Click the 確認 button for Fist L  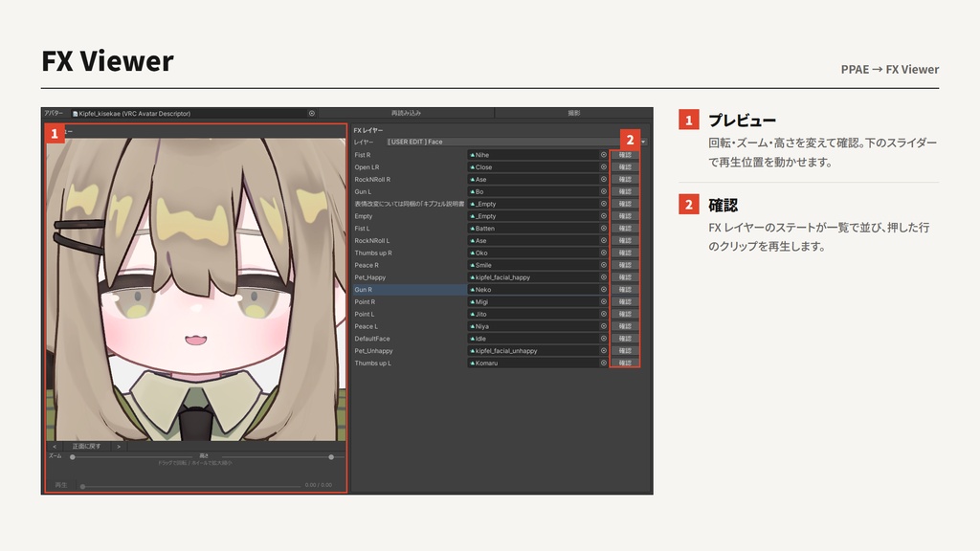pyautogui.click(x=625, y=229)
